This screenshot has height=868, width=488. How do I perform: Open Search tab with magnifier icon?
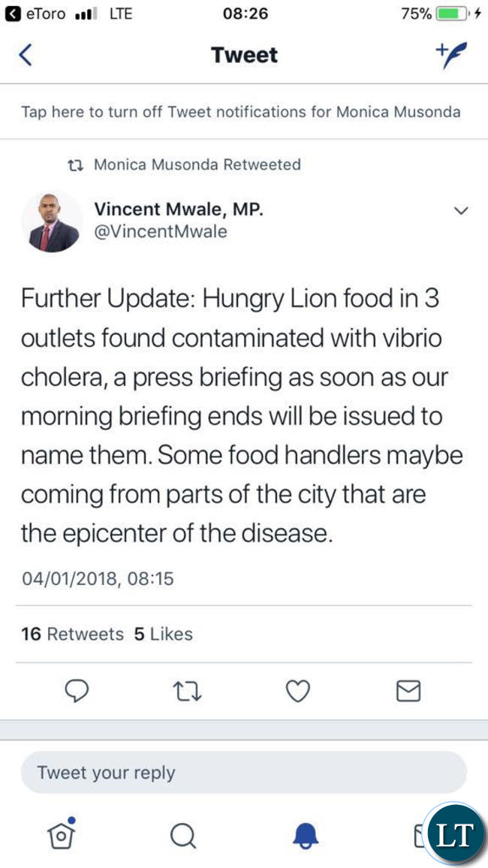182,836
